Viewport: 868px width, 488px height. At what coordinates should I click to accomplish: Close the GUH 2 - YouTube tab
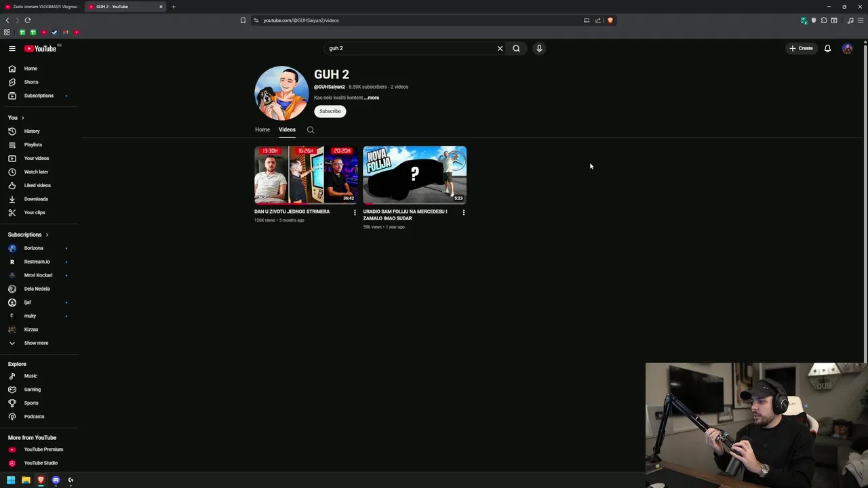click(x=161, y=7)
